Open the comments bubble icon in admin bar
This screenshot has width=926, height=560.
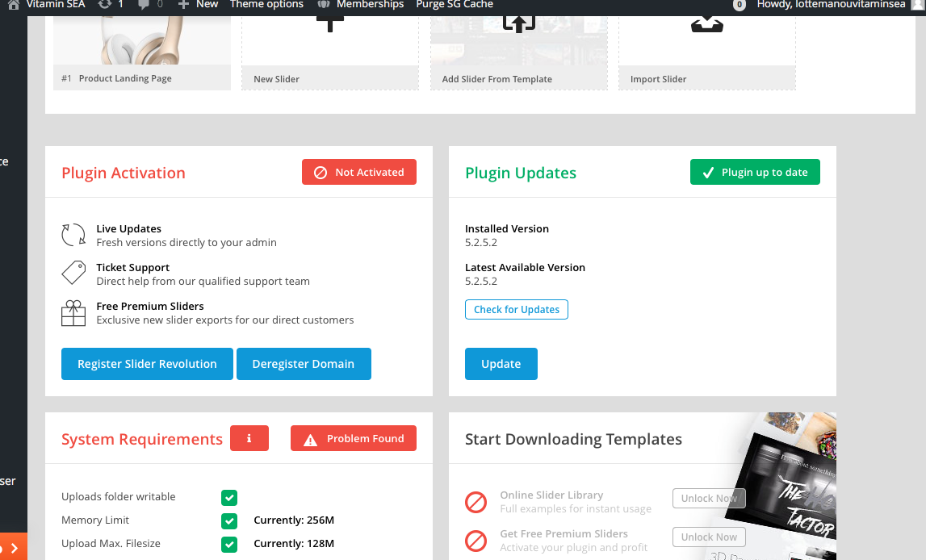point(144,5)
